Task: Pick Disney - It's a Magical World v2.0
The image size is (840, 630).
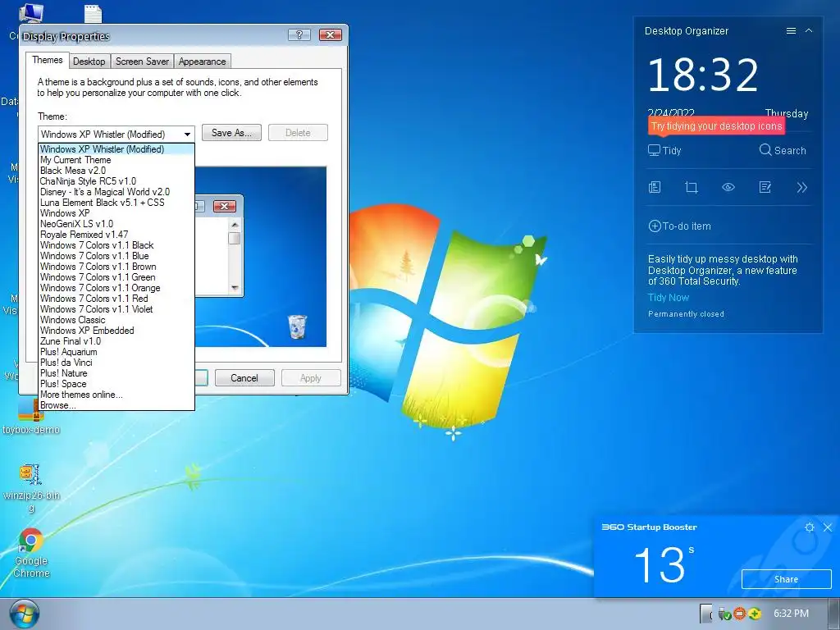Action: (116, 192)
